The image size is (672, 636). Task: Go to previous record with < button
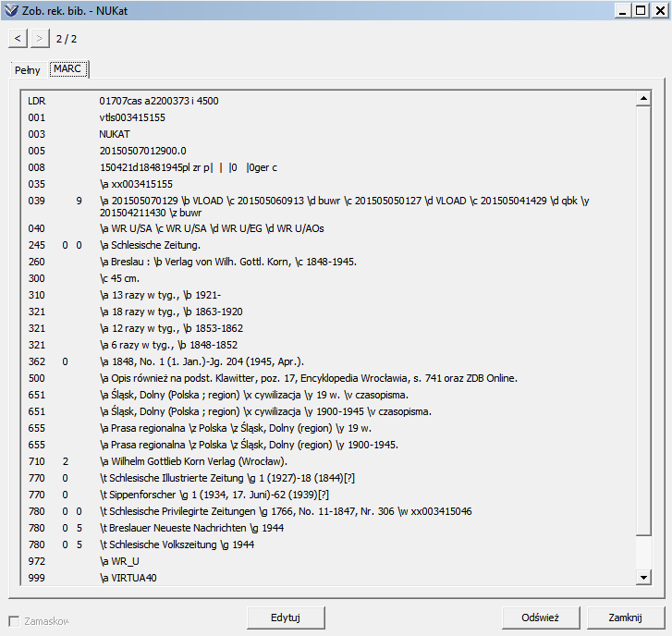coord(18,39)
